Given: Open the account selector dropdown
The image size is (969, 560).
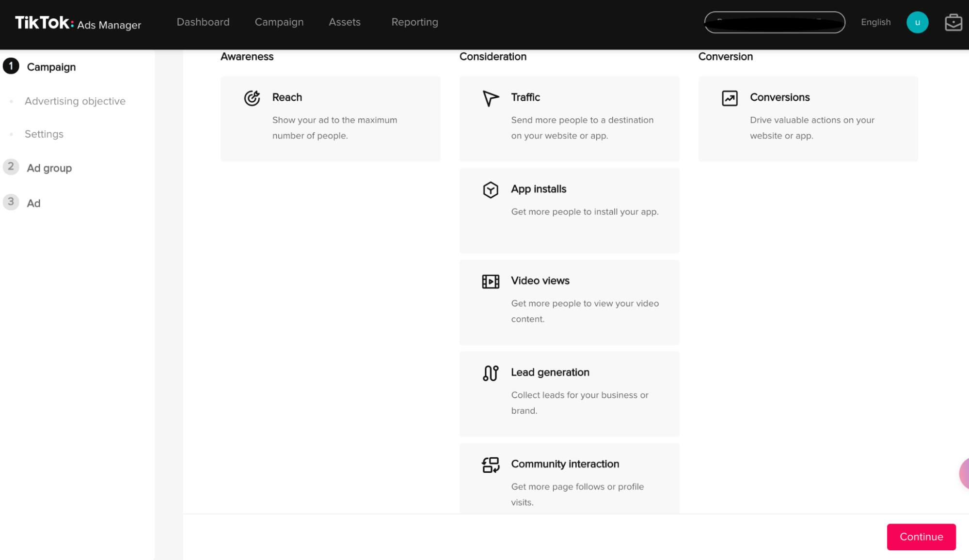Looking at the screenshot, I should point(774,22).
